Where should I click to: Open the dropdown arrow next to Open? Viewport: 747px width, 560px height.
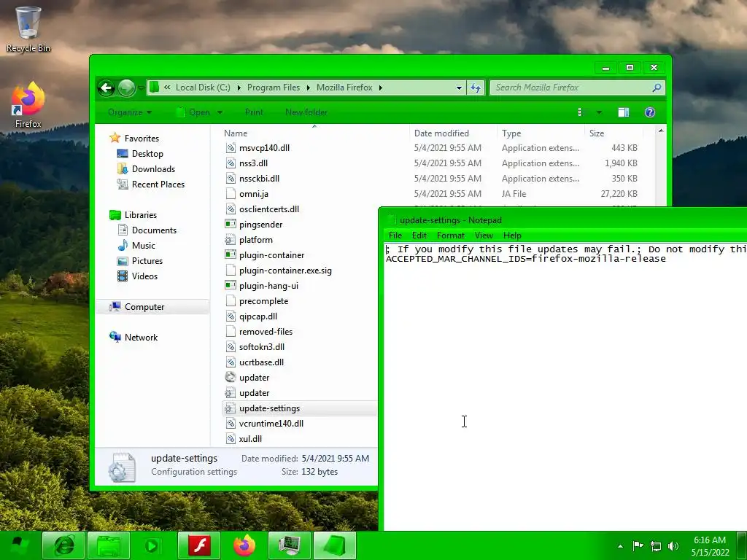[x=220, y=112]
